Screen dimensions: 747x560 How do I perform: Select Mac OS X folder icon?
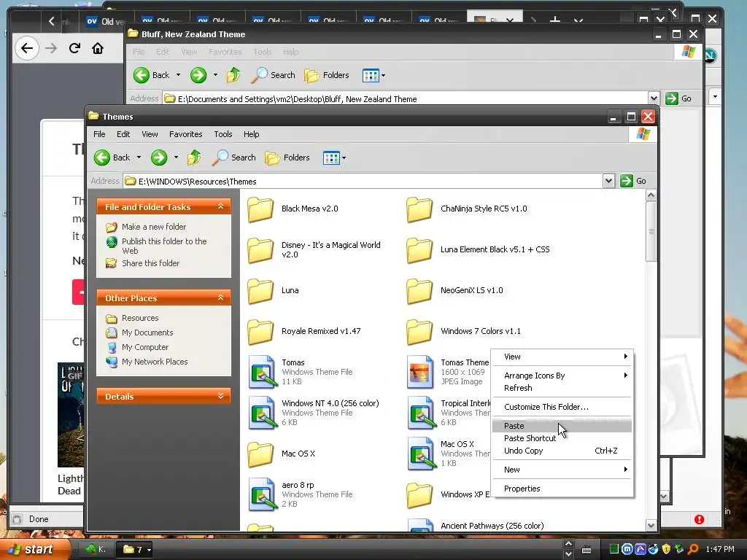click(x=260, y=454)
